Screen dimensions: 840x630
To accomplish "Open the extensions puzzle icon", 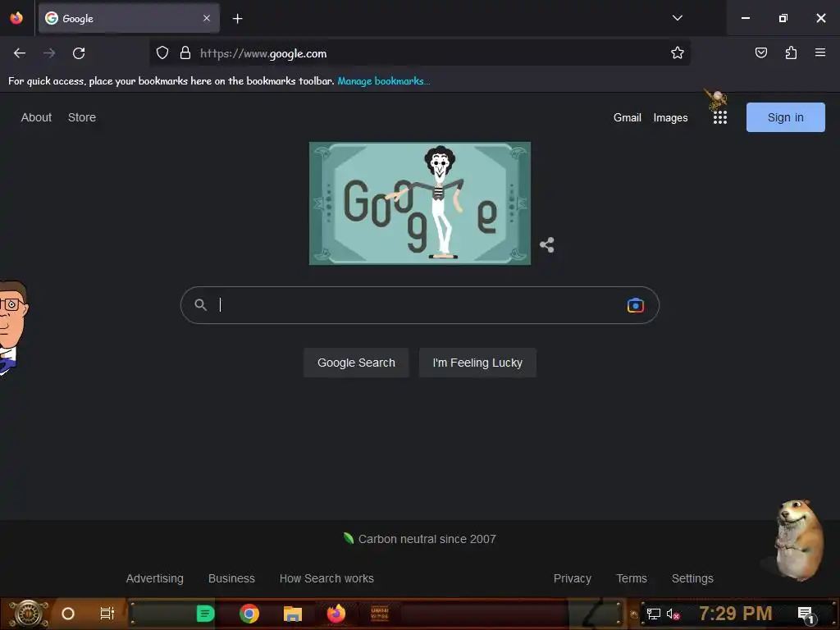I will [791, 52].
